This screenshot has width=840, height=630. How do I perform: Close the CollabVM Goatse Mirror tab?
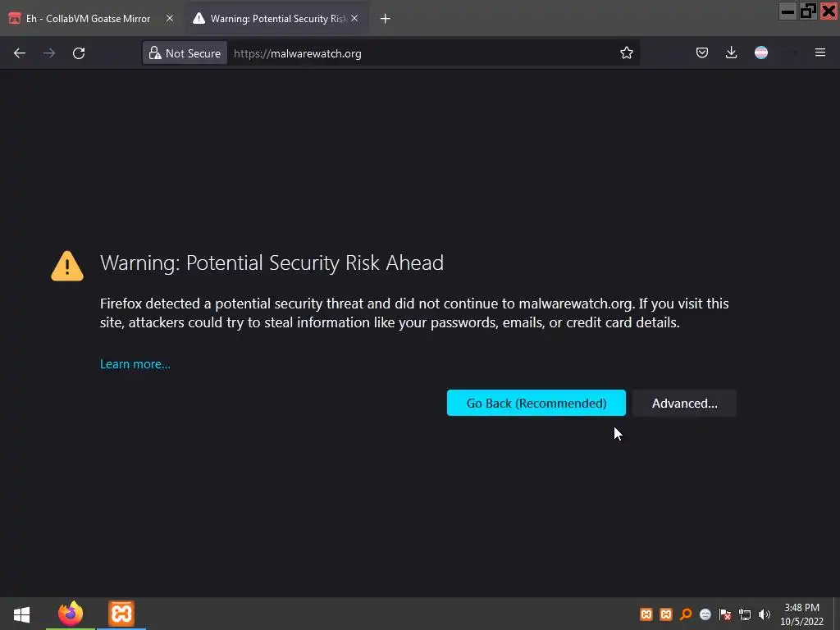tap(170, 18)
